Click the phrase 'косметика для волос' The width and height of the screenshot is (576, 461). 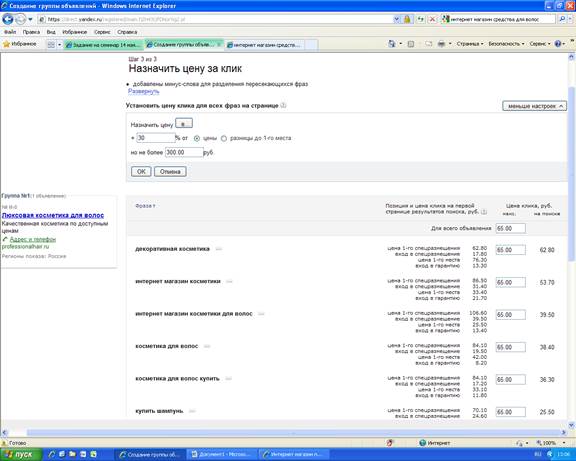click(167, 346)
